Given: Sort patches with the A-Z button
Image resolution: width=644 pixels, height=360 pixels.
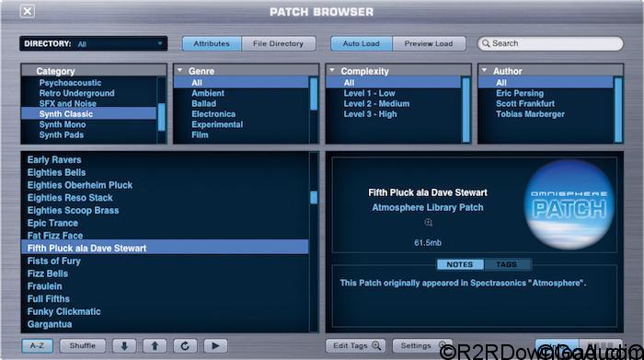Looking at the screenshot, I should [x=38, y=345].
